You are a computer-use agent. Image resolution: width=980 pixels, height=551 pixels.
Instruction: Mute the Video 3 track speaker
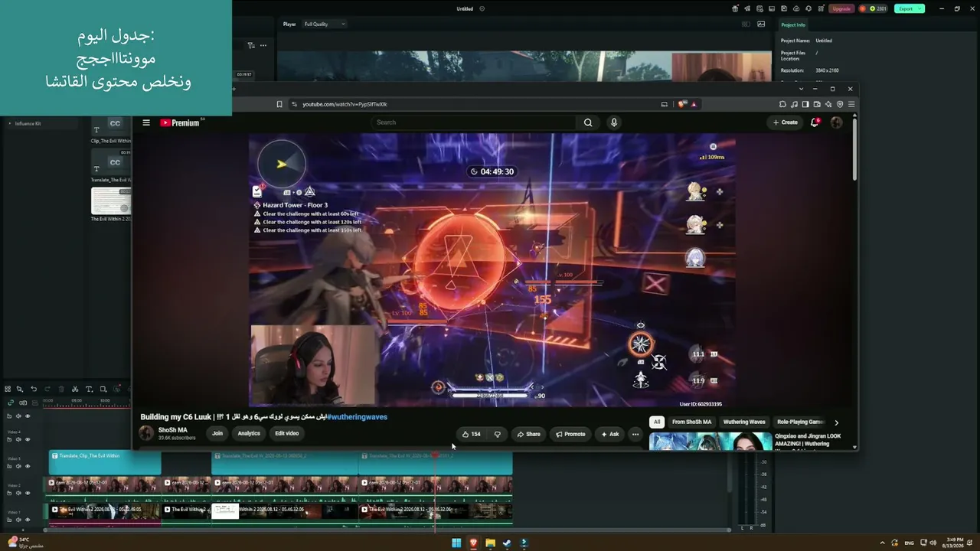(18, 466)
